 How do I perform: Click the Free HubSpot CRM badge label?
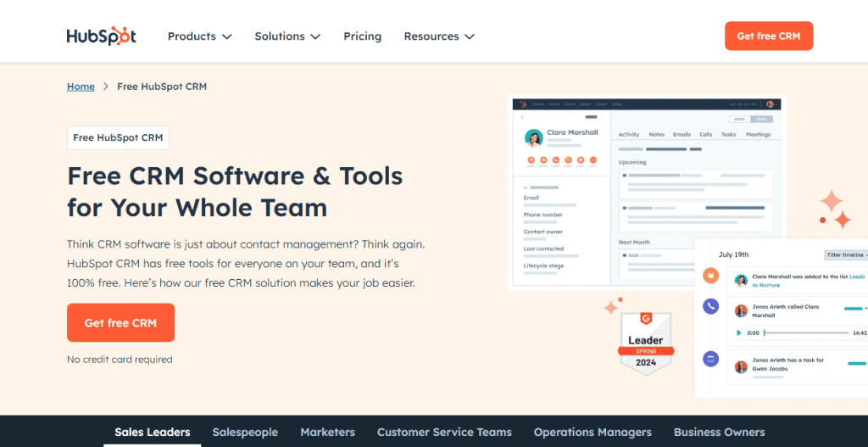click(118, 138)
